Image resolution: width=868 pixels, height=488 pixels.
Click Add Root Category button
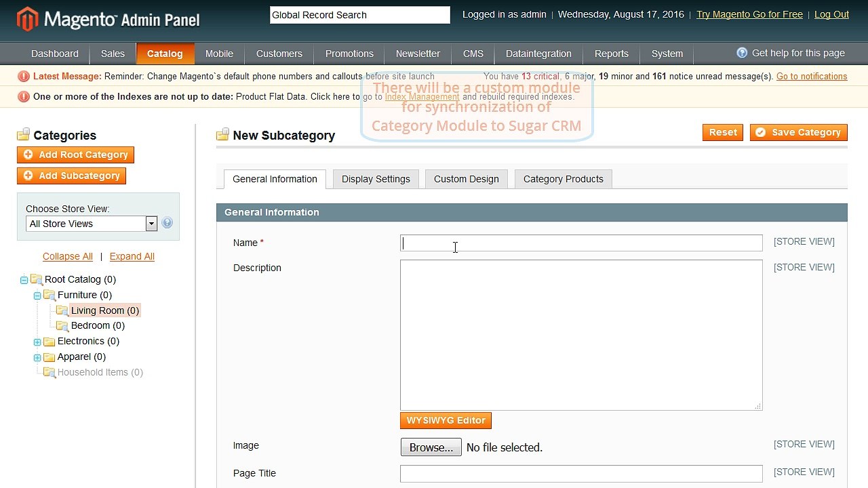pyautogui.click(x=75, y=155)
